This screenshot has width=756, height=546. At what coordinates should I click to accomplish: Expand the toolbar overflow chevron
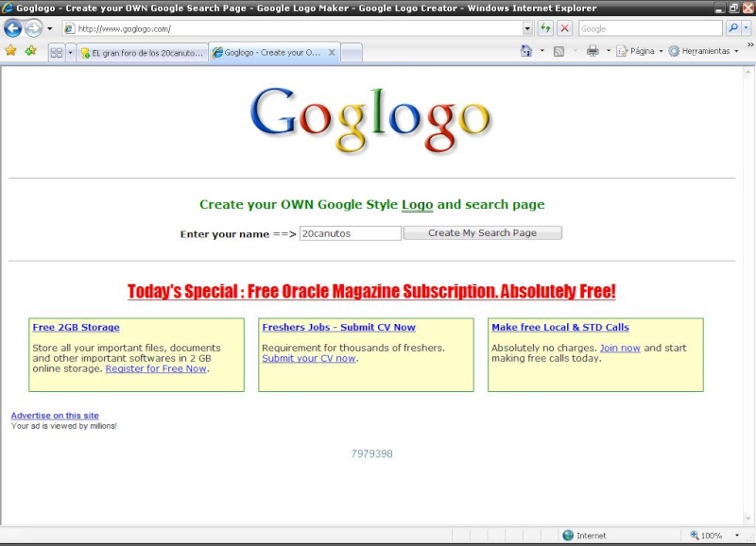750,44
